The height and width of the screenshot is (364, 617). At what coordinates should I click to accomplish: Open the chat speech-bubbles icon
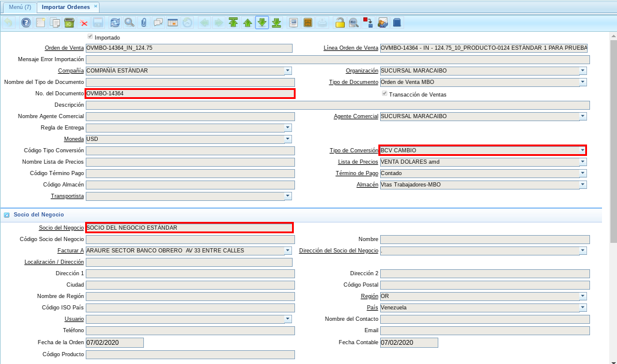158,23
